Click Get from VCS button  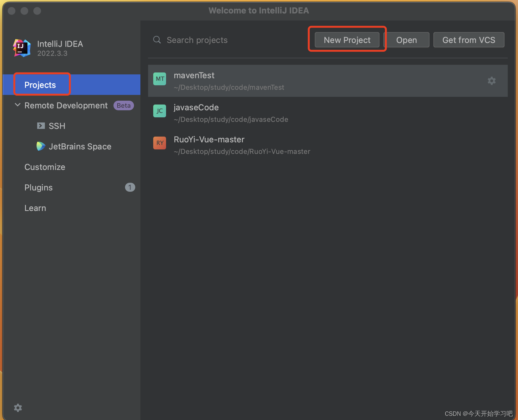click(469, 40)
